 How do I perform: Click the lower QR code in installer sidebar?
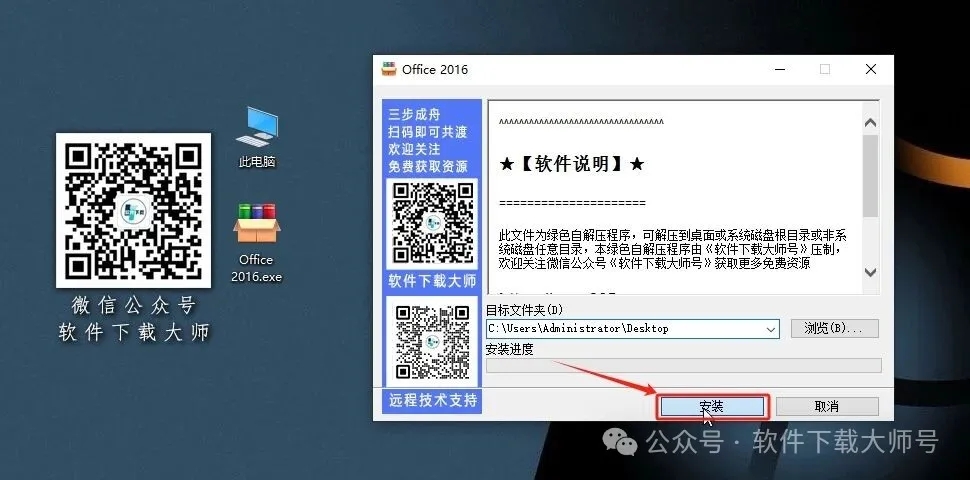point(432,341)
